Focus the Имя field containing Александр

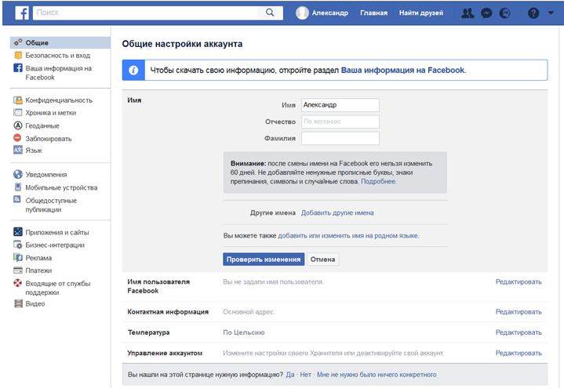(x=340, y=105)
